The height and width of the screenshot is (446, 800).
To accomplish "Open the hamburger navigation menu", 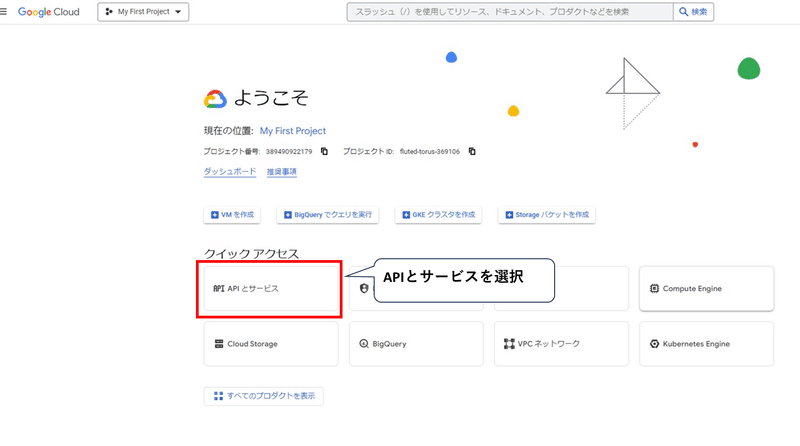I will click(4, 11).
